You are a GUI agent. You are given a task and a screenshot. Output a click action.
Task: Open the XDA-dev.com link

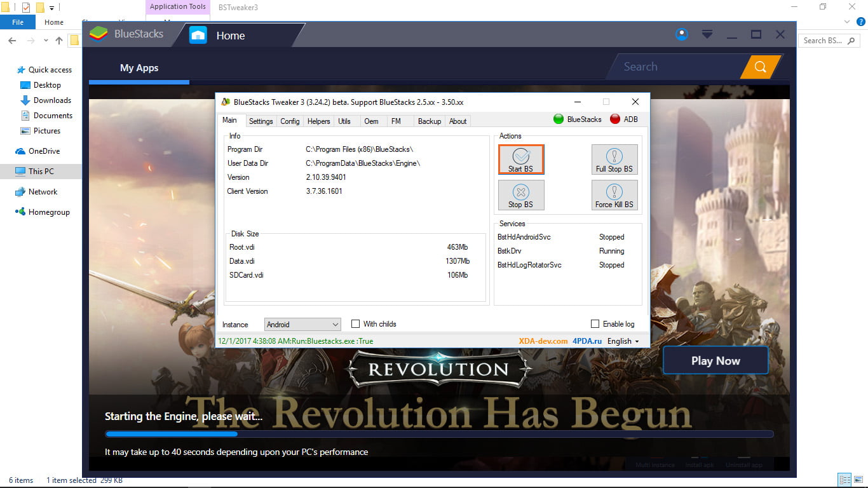click(x=543, y=341)
